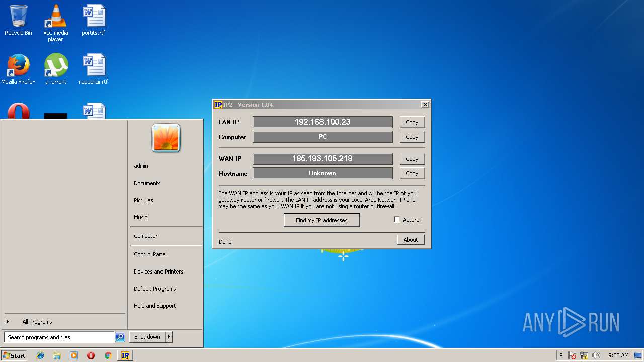This screenshot has height=362, width=644.
Task: Expand the Shut down options arrow
Action: [169, 337]
